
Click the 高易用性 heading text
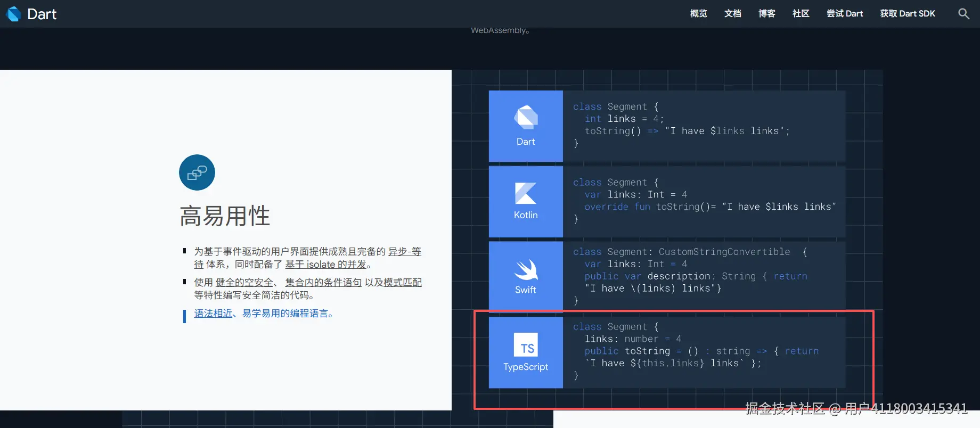click(225, 216)
